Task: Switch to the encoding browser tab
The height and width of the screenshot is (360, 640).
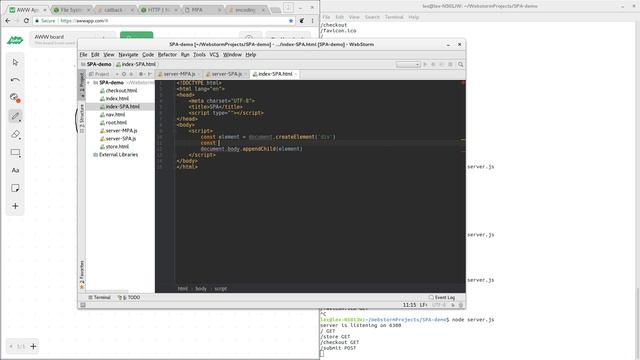Action: tap(246, 9)
